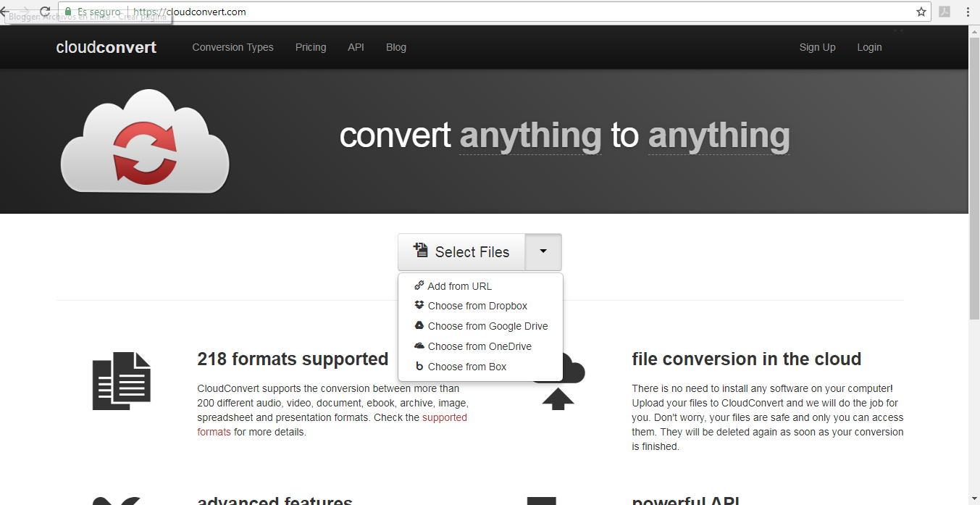Follow the 'supported formats' red link
This screenshot has height=505, width=980.
pyautogui.click(x=332, y=425)
